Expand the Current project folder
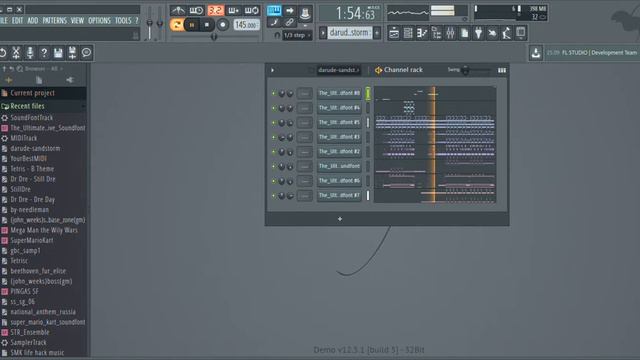Viewport: 640px width, 360px height. pos(43,93)
